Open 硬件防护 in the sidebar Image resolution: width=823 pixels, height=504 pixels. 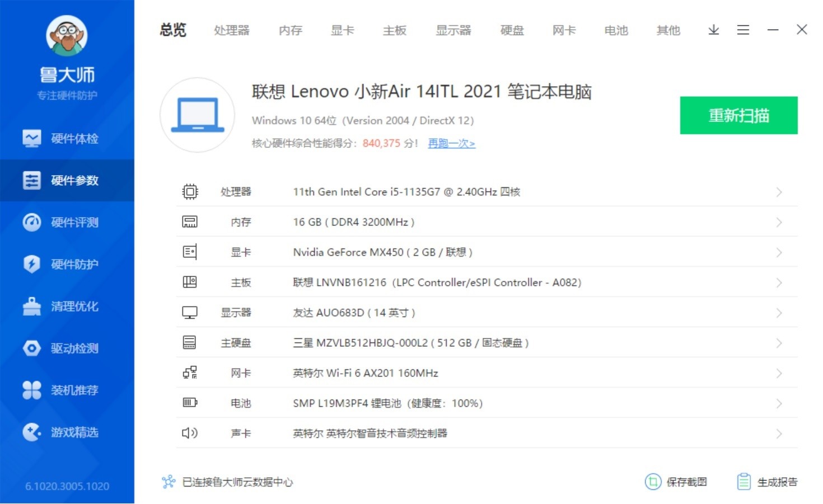(x=67, y=264)
